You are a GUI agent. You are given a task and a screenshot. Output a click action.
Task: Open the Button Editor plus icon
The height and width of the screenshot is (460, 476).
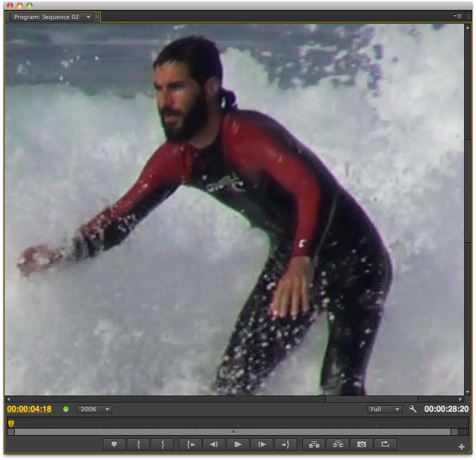[x=461, y=447]
